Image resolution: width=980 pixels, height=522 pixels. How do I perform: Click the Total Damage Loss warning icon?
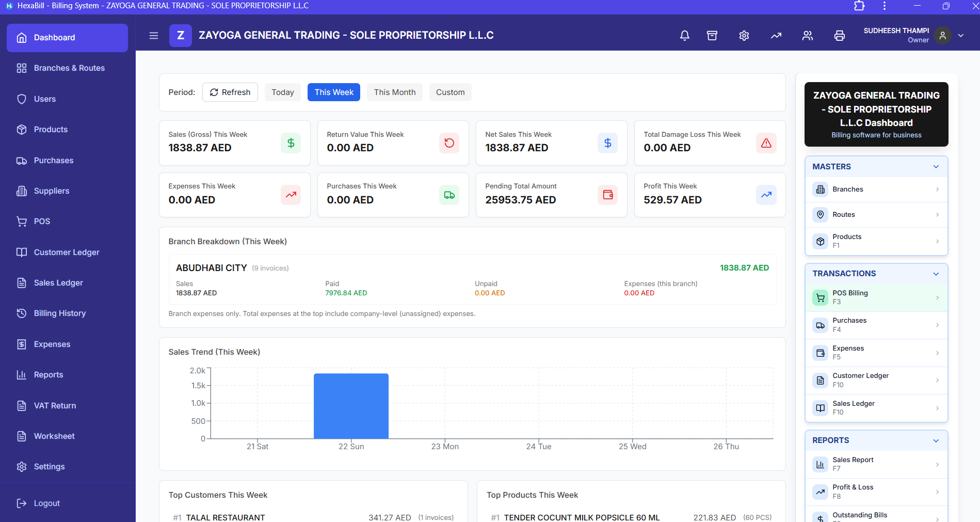766,143
